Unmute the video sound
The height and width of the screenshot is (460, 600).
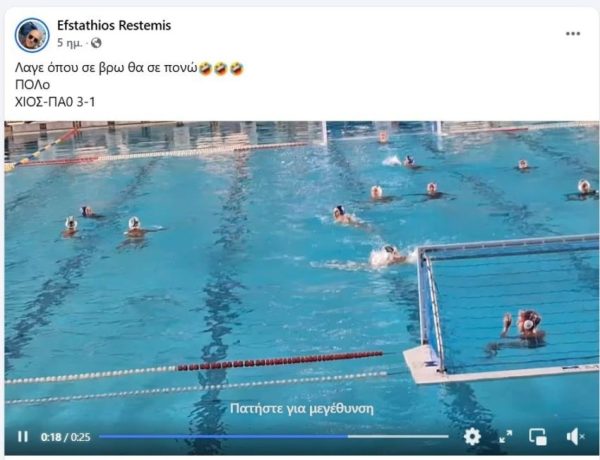tap(575, 437)
